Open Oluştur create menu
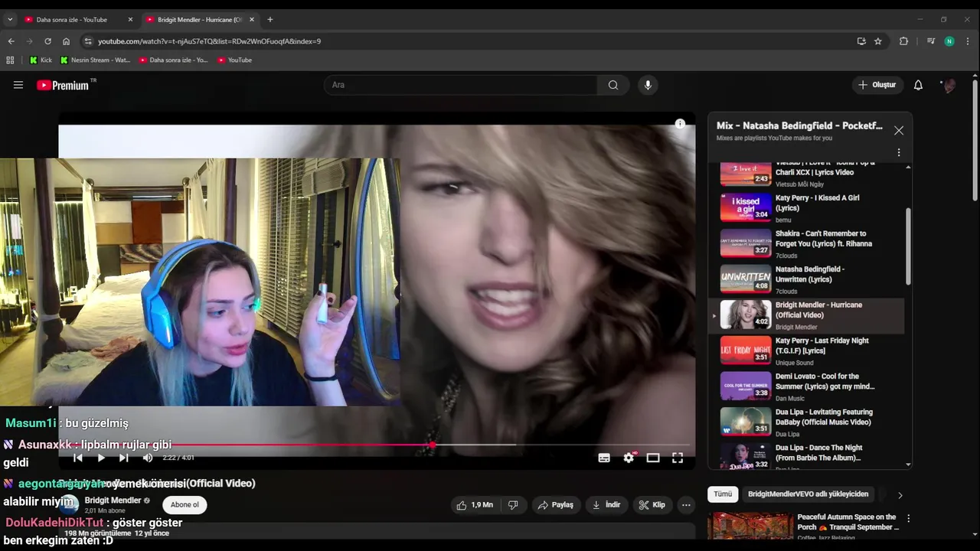Viewport: 980px width, 551px height. tap(877, 85)
